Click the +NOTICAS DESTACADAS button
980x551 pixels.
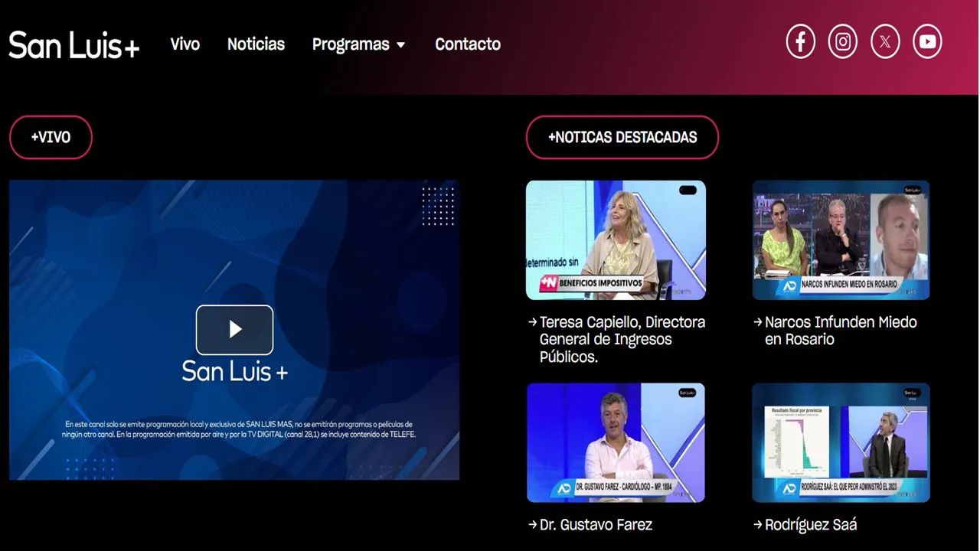point(622,138)
